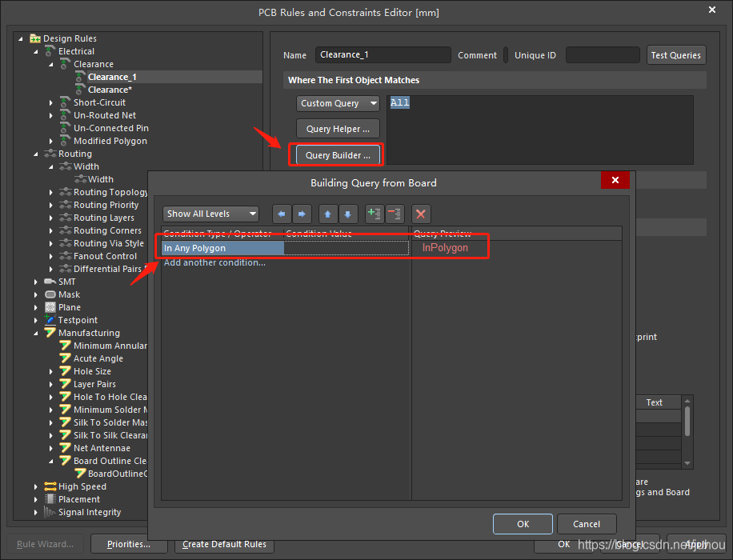Move condition up with up arrow
This screenshot has width=733, height=560.
click(328, 214)
